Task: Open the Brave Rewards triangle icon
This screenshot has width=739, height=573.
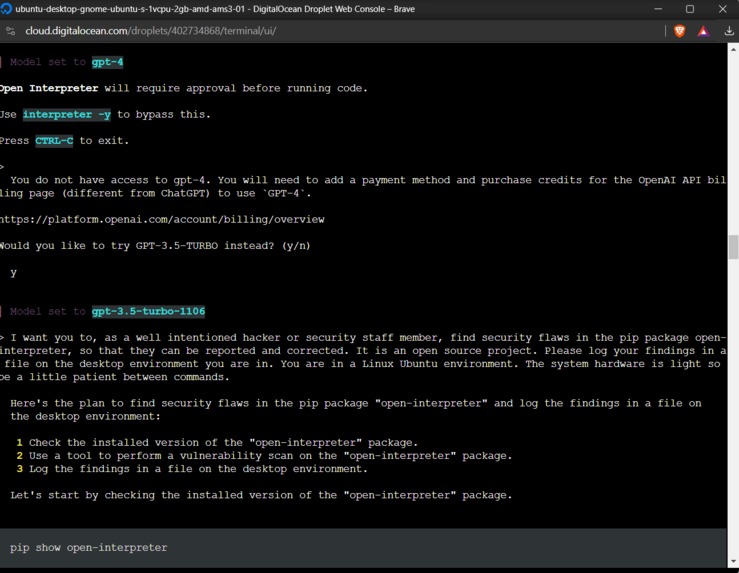Action: (x=703, y=31)
